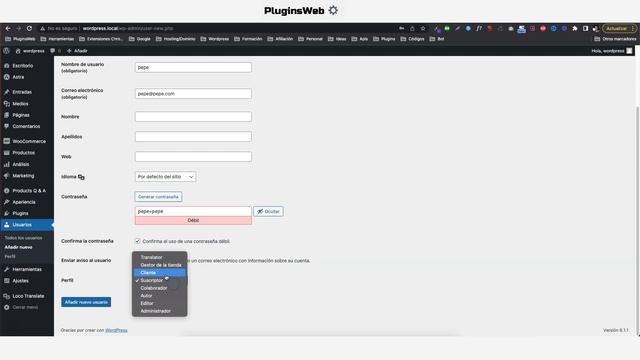The width and height of the screenshot is (640, 360).
Task: Open the WordPress footer link
Action: (116, 330)
